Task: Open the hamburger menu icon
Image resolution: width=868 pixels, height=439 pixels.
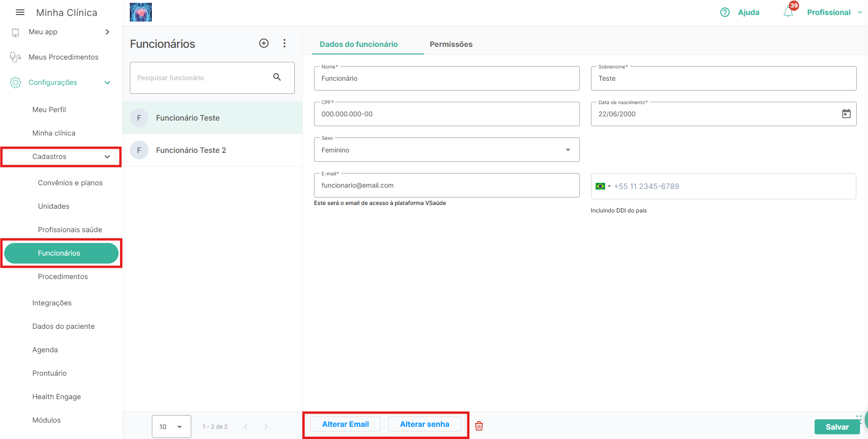Action: 20,13
